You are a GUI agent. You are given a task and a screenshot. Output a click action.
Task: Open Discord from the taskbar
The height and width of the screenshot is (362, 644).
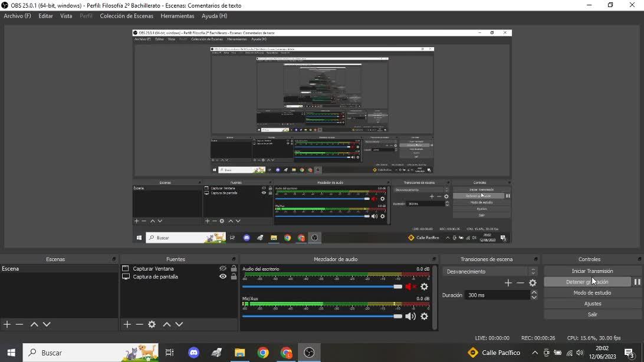pyautogui.click(x=193, y=353)
